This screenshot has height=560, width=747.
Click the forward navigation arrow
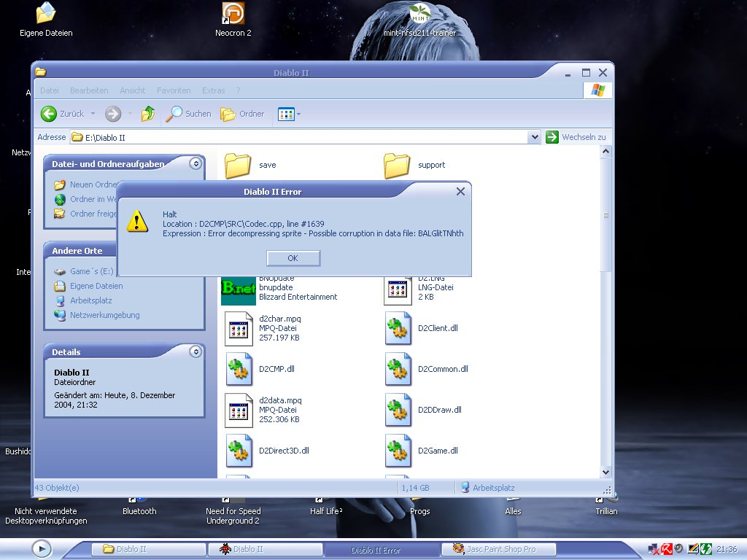click(113, 114)
